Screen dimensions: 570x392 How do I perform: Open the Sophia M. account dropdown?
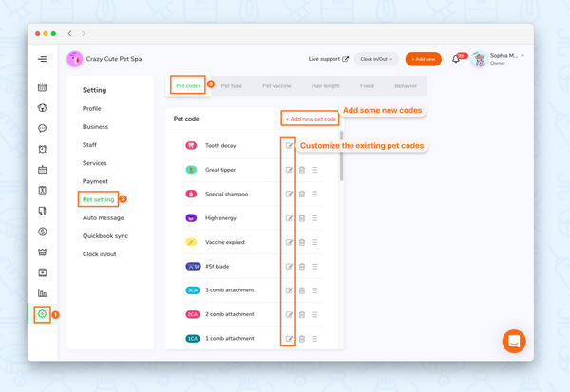point(503,59)
